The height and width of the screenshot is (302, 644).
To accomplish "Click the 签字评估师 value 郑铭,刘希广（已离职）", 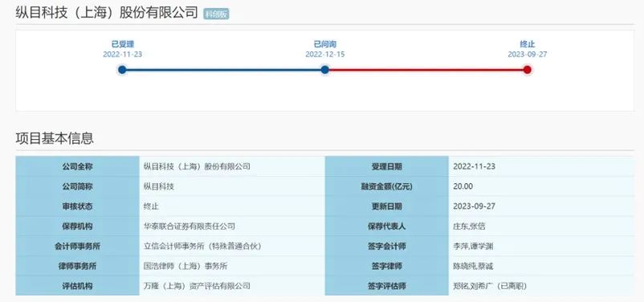I will pos(490,286).
